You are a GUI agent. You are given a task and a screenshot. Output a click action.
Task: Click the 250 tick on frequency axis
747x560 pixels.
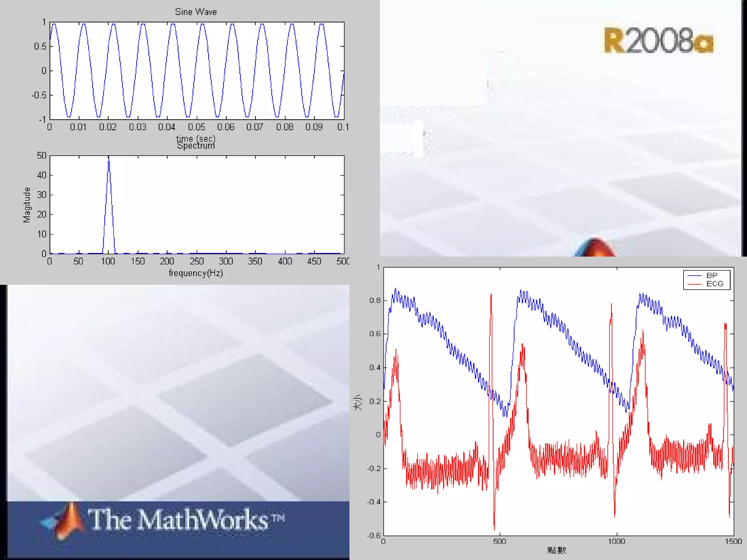(197, 261)
